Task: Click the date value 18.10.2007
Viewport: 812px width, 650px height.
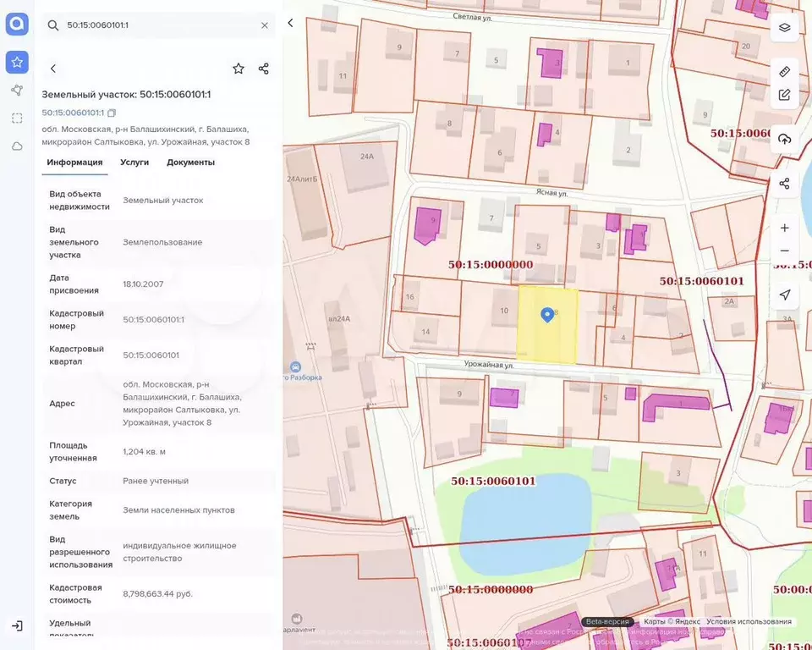Action: [x=143, y=284]
